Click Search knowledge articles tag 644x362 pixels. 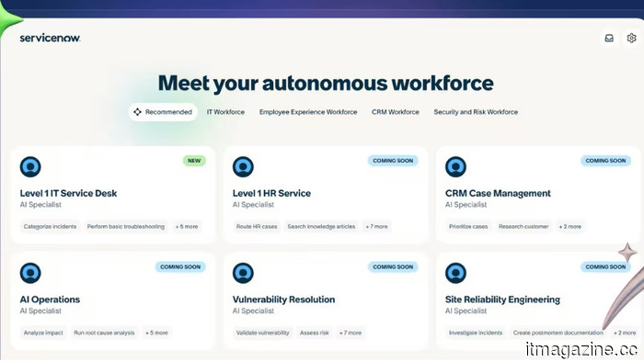coord(321,226)
